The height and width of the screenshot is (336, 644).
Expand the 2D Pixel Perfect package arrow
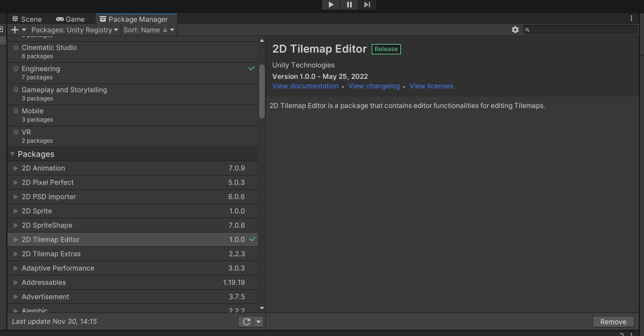point(15,182)
